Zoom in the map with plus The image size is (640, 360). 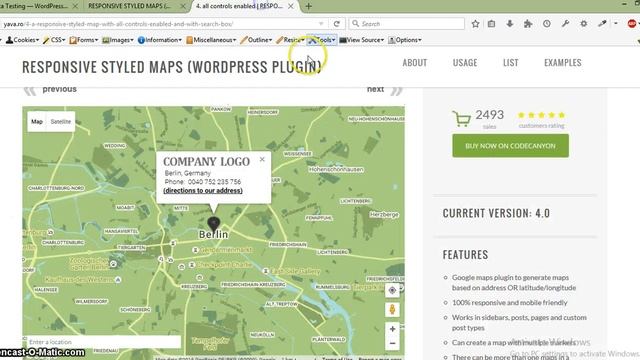(x=392, y=329)
